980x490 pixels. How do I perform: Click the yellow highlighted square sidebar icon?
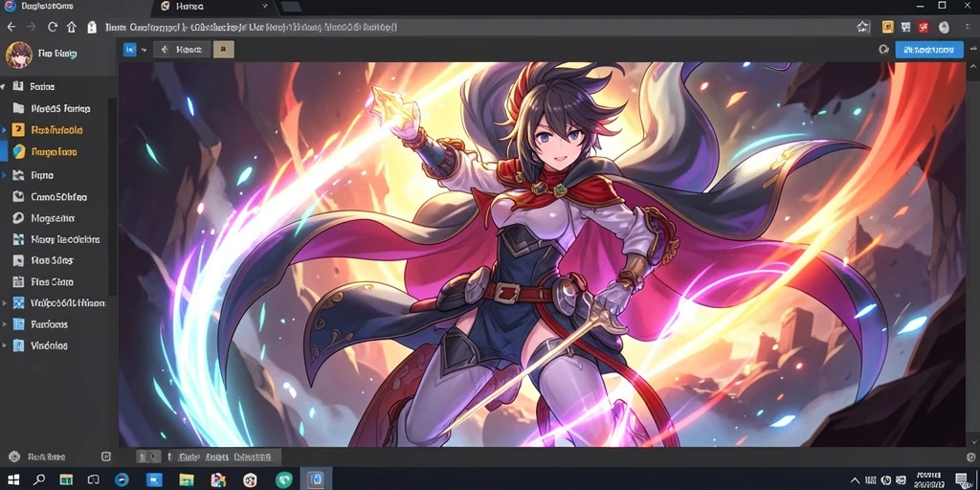pos(18,130)
